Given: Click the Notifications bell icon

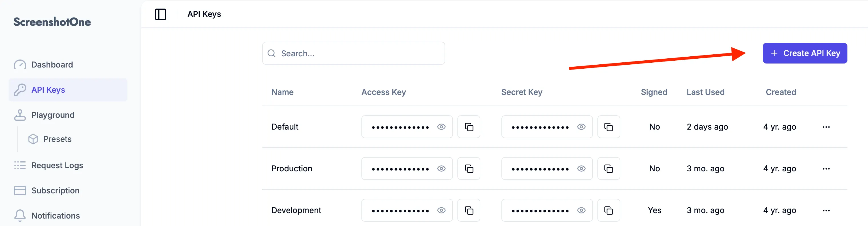Looking at the screenshot, I should point(20,215).
